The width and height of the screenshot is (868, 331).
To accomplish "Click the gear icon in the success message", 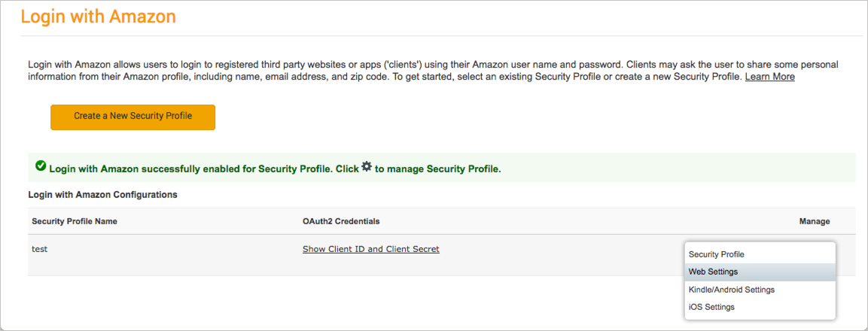I will click(x=367, y=166).
